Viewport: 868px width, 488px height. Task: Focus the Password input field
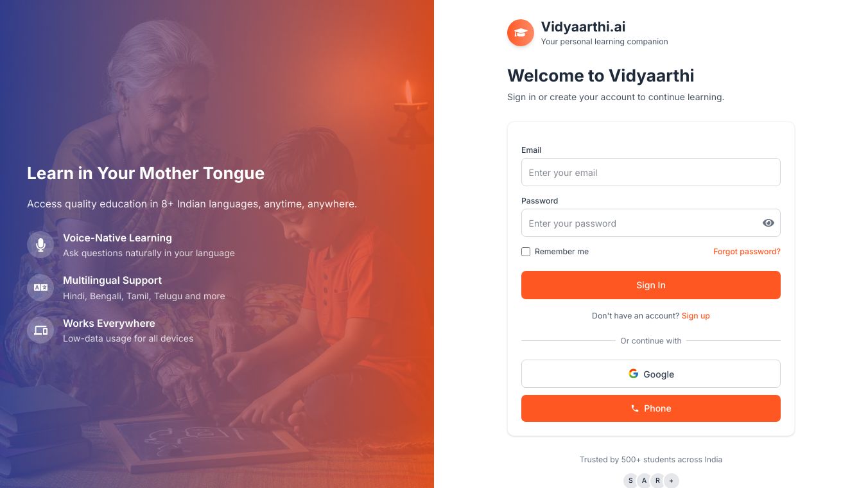tap(651, 223)
